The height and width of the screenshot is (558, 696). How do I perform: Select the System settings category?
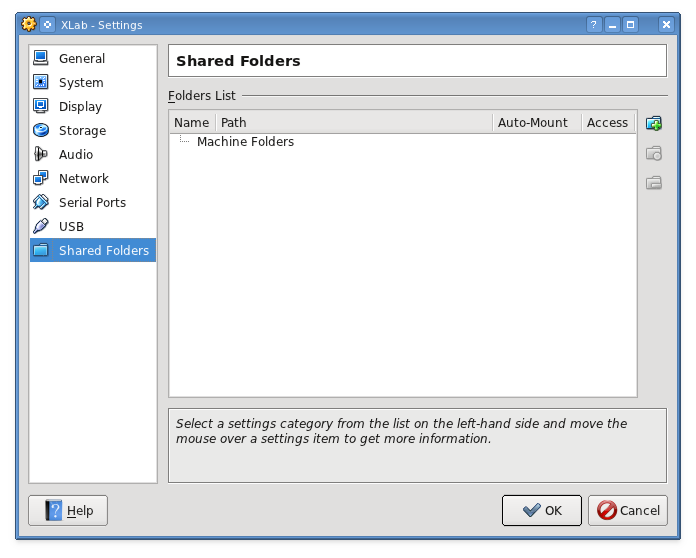coord(93,82)
